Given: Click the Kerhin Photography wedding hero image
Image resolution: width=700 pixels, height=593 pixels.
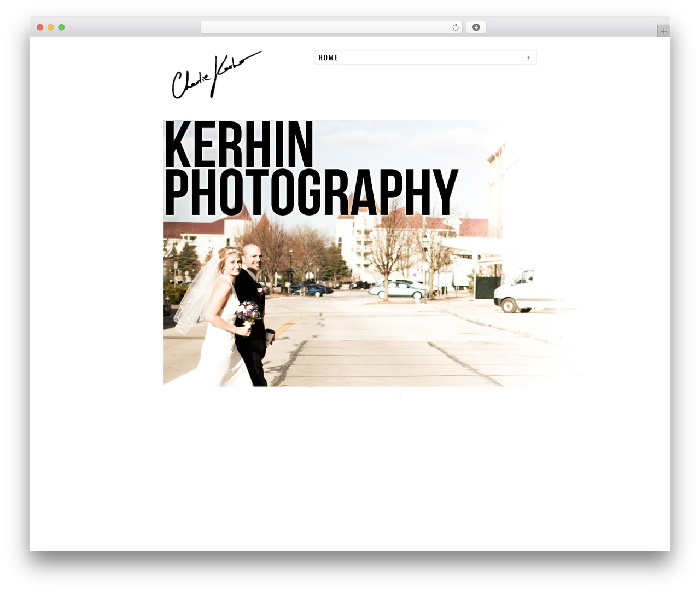Looking at the screenshot, I should pyautogui.click(x=381, y=253).
